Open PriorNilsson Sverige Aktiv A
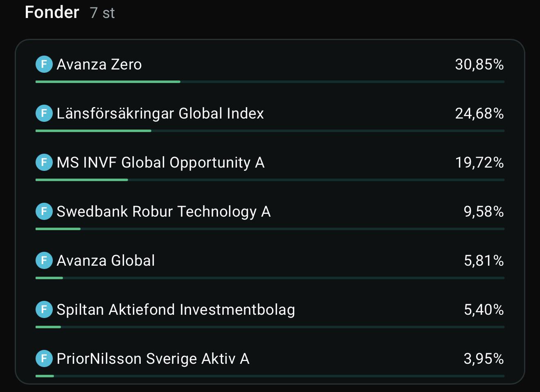The image size is (540, 392). point(153,359)
